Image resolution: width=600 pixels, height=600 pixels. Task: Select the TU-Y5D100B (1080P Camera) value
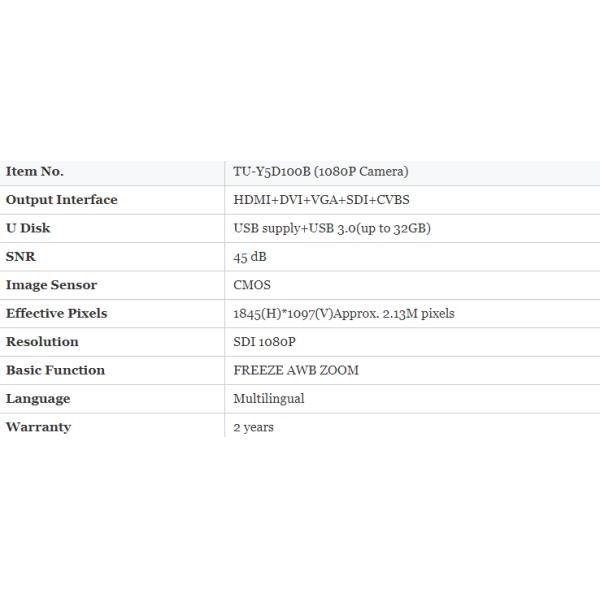click(x=321, y=172)
